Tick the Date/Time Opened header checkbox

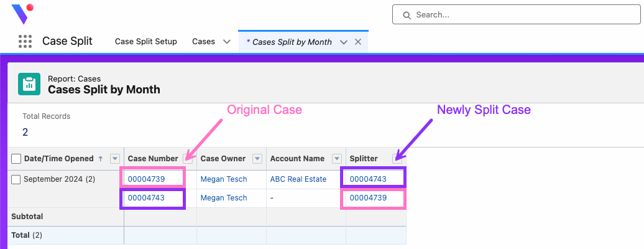[16, 159]
